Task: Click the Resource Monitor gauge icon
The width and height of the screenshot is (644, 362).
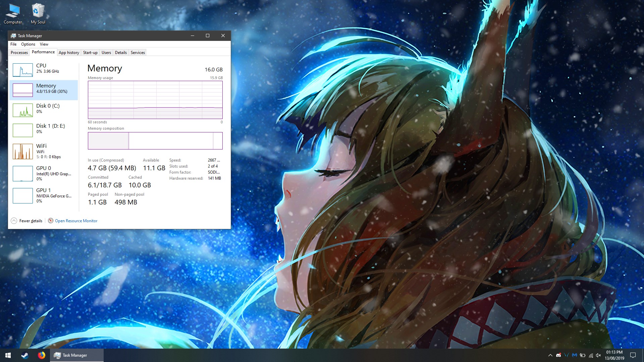Action: click(x=51, y=221)
